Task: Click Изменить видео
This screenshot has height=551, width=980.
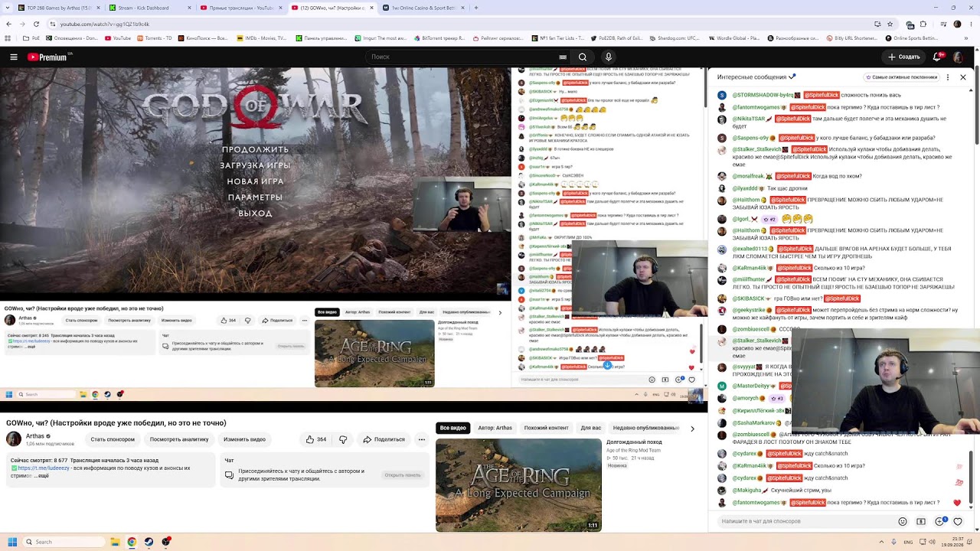Action: [245, 439]
